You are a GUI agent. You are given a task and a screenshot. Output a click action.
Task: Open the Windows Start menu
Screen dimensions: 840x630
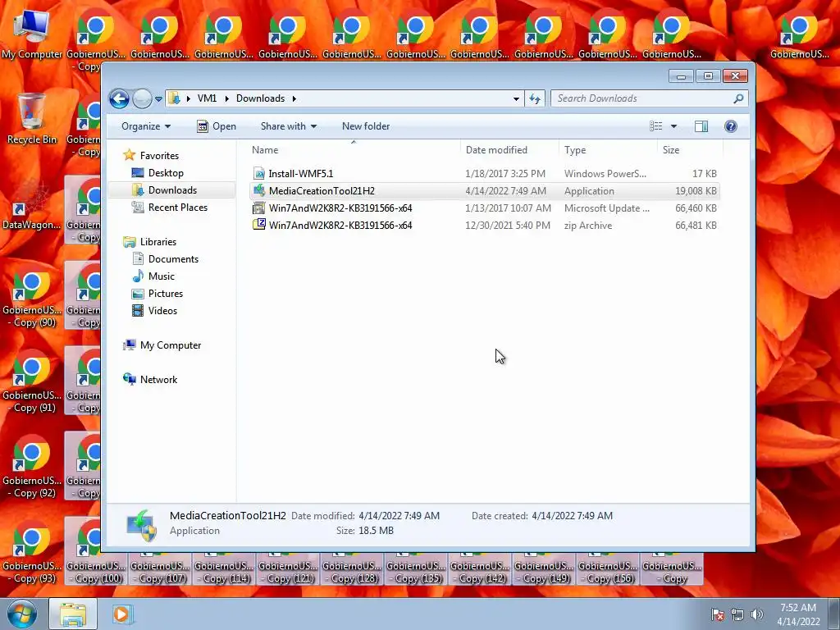(x=21, y=614)
